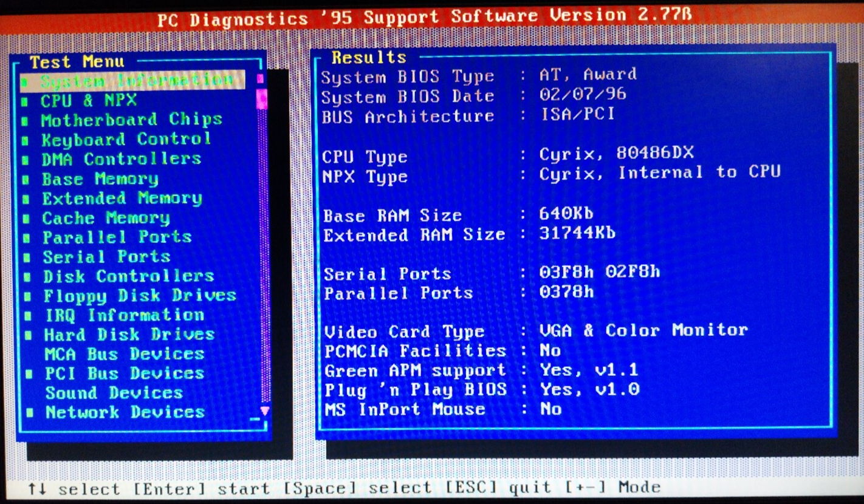Click the ISA/PCI bus architecture value
Screen dimensions: 864x504
point(577,114)
